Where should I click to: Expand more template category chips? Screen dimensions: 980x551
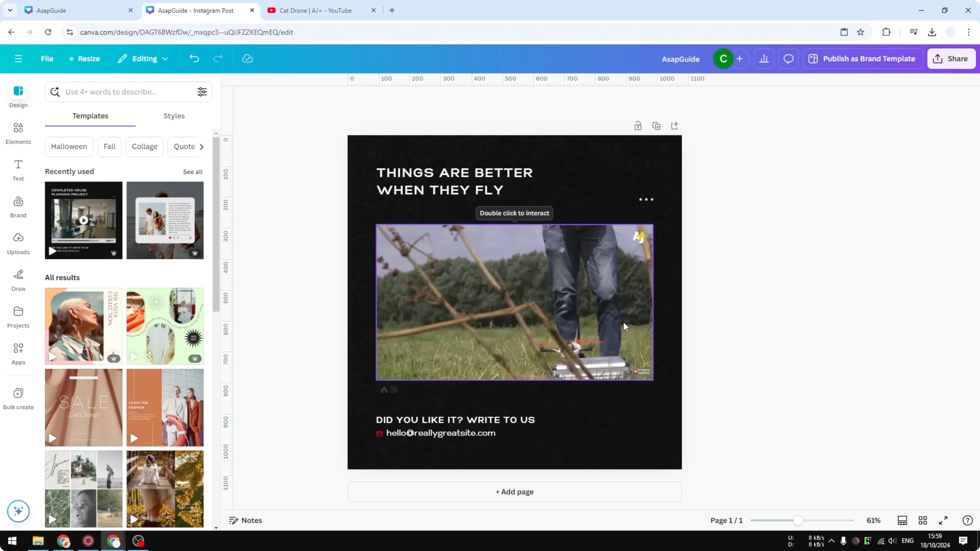[202, 146]
